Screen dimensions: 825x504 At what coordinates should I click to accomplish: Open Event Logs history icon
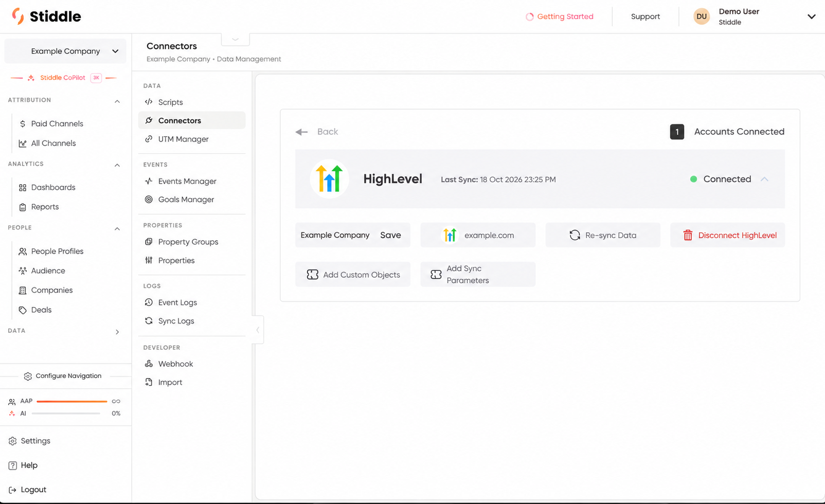click(x=149, y=302)
